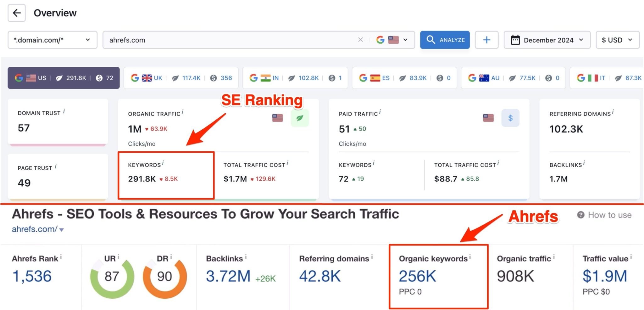This screenshot has height=310, width=644.
Task: Click the Ahrefs Rank info icon
Action: [x=61, y=257]
